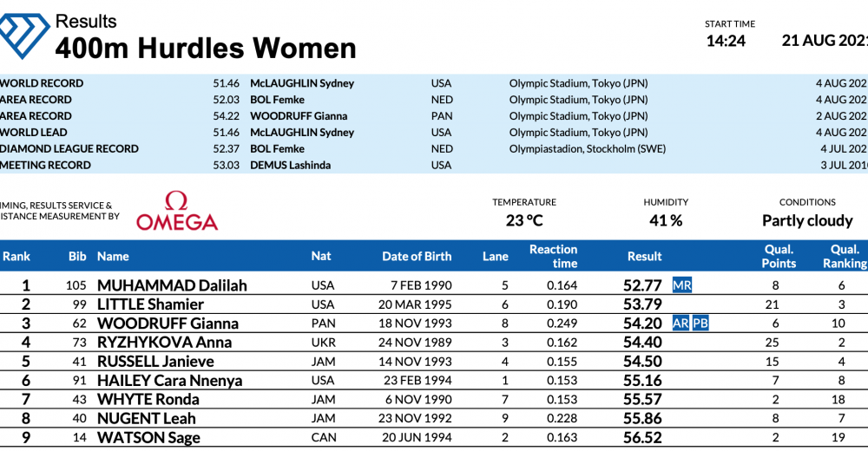The image size is (868, 451).
Task: Click the AR badge beside 54.20
Action: tap(681, 324)
